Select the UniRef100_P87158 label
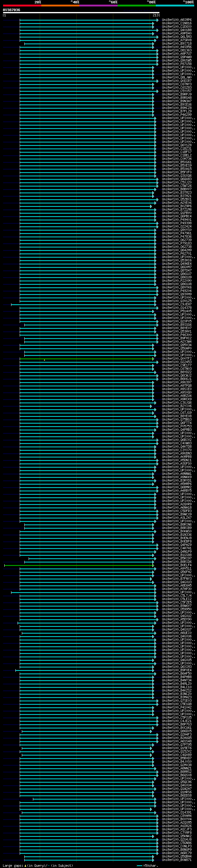197x868 pixels. 177,64
